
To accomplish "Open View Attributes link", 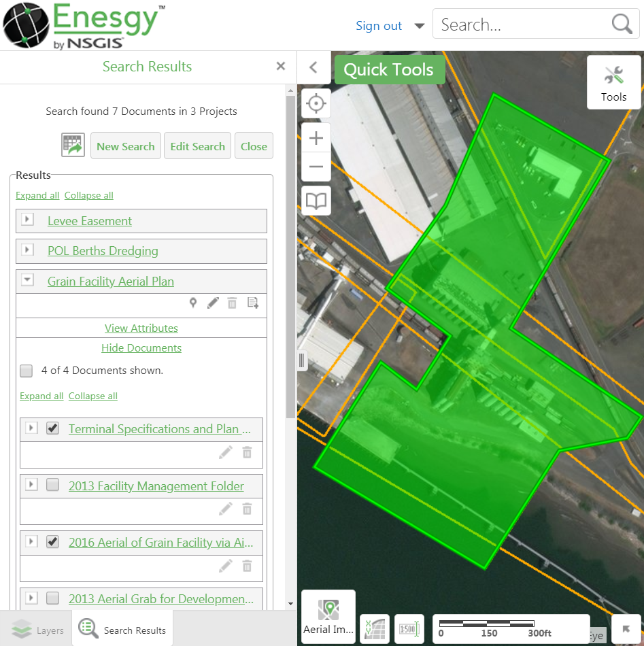I will pos(141,328).
